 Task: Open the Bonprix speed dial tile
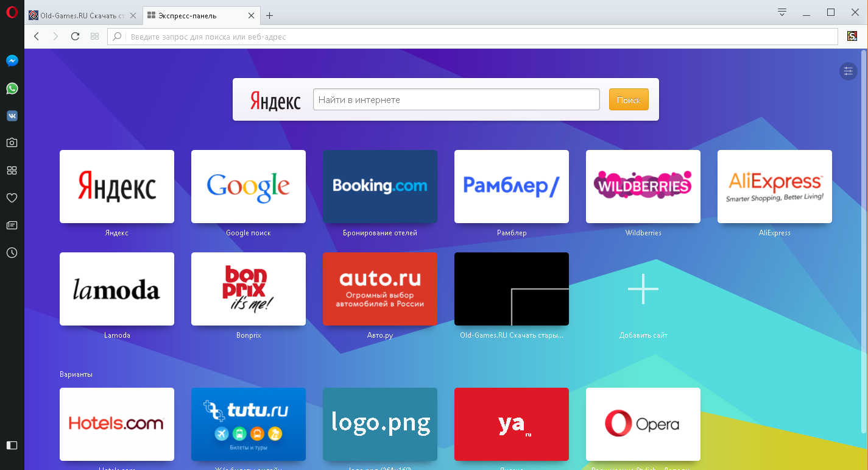click(x=249, y=289)
